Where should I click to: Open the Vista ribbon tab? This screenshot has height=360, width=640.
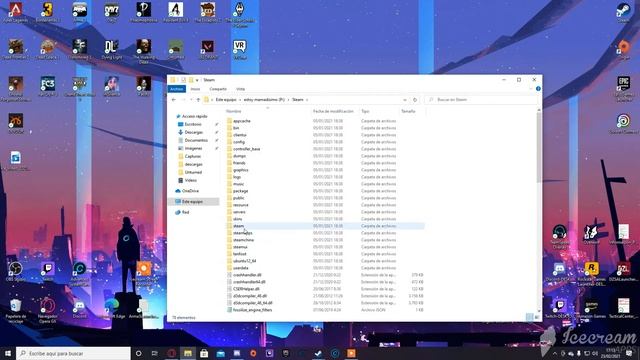click(240, 89)
